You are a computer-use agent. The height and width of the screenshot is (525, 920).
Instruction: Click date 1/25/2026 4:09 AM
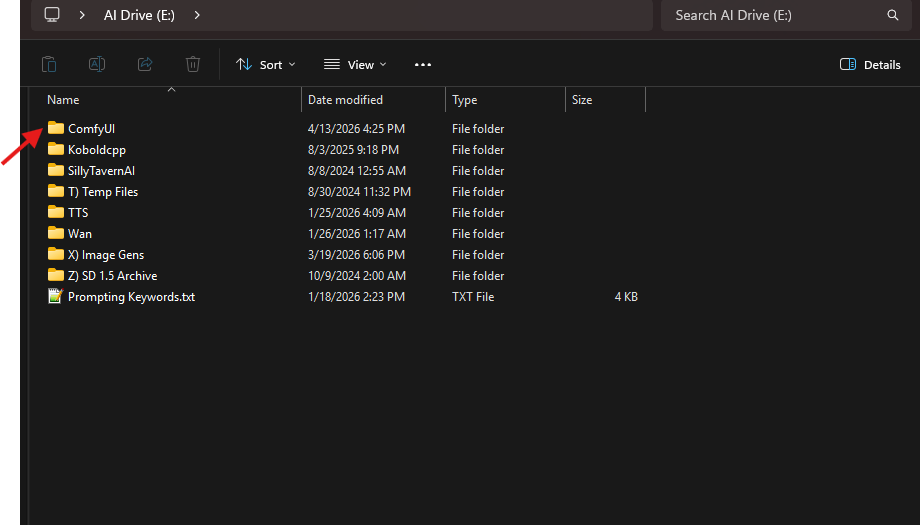(357, 212)
